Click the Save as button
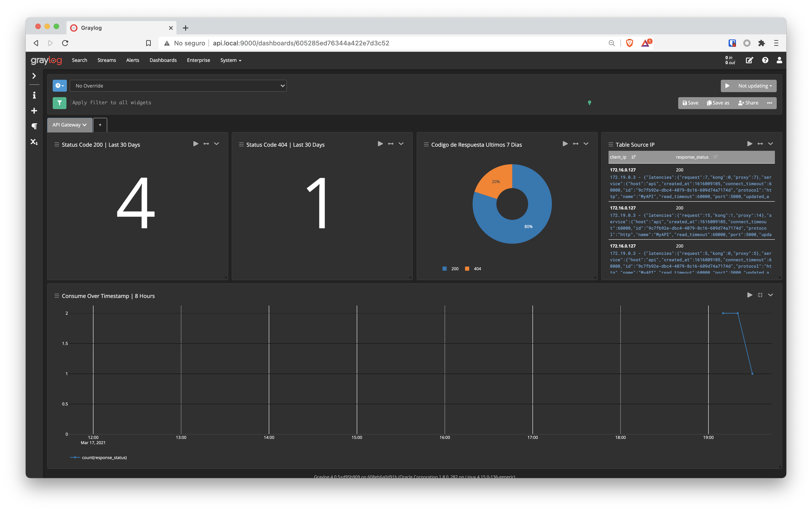Viewport: 812px width, 512px height. click(718, 103)
